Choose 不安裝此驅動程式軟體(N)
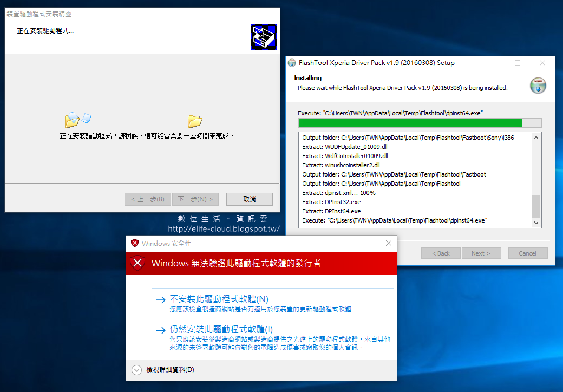This screenshot has height=392, width=563. 272,303
